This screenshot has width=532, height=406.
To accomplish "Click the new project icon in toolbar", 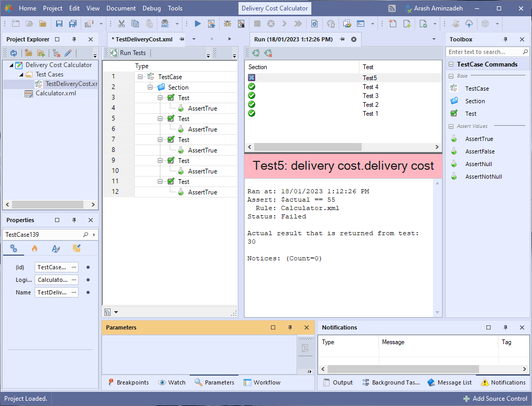I will (x=16, y=24).
